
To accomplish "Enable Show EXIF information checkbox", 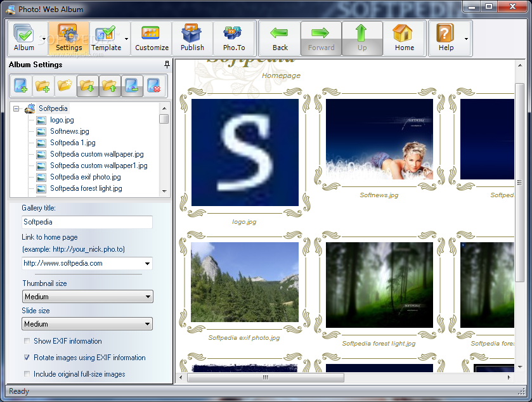I will pos(27,341).
